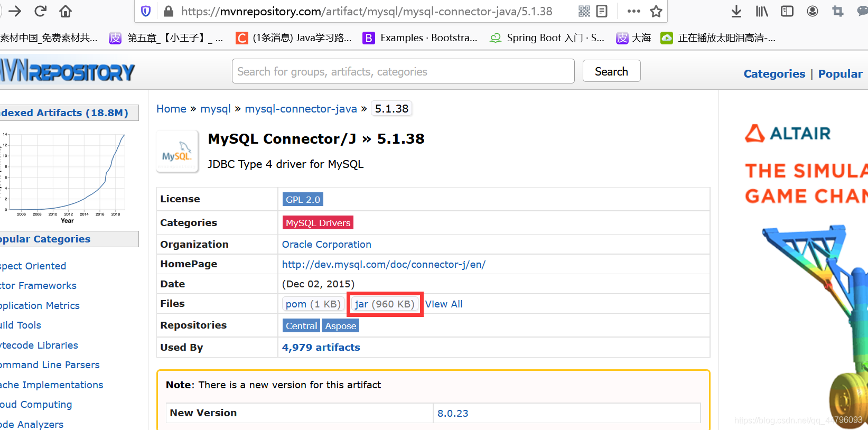This screenshot has width=868, height=430.
Task: Click the screenshot crop icon
Action: (838, 11)
